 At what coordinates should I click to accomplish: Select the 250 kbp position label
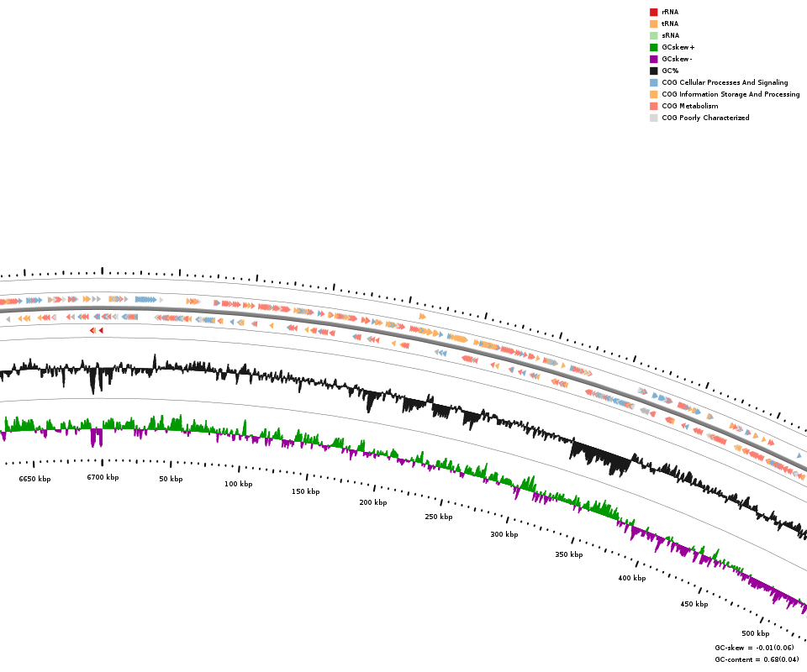point(438,517)
